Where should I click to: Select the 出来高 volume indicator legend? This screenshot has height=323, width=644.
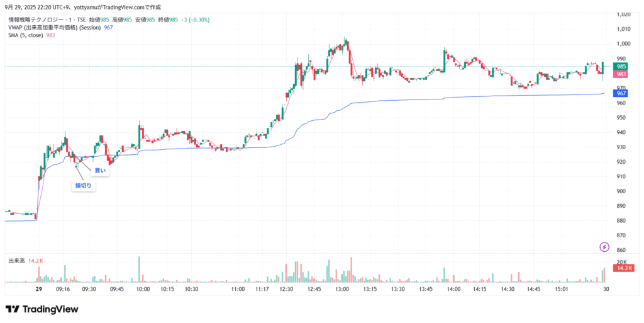(16, 261)
